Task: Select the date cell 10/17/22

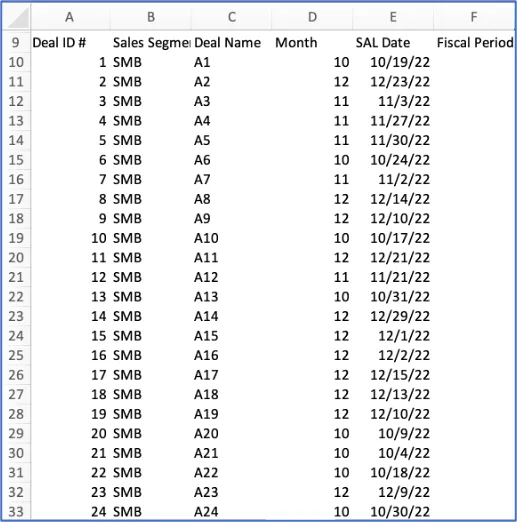Action: (393, 238)
